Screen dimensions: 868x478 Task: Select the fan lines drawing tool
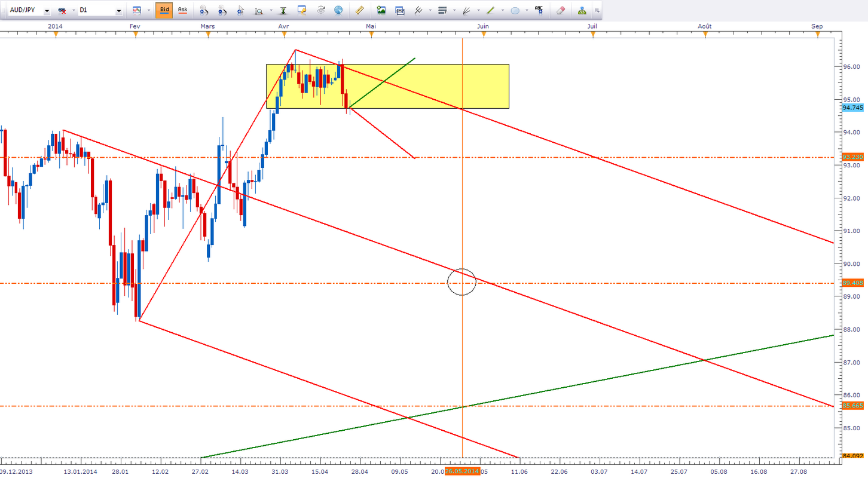click(x=466, y=10)
